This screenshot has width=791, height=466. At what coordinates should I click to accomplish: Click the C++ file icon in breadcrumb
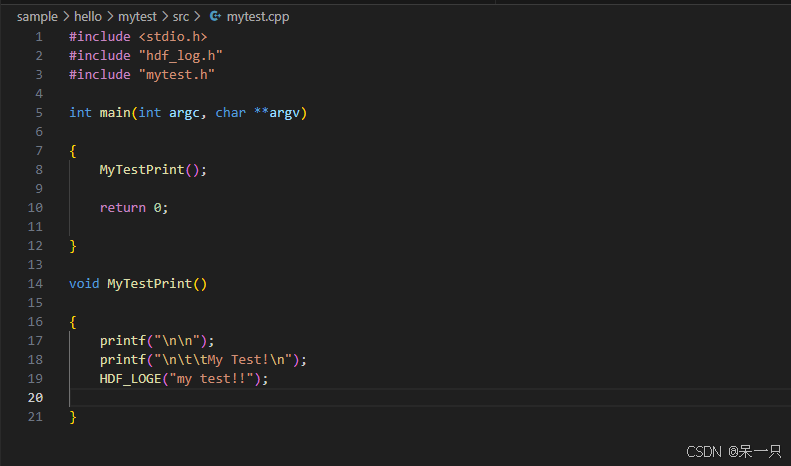215,17
